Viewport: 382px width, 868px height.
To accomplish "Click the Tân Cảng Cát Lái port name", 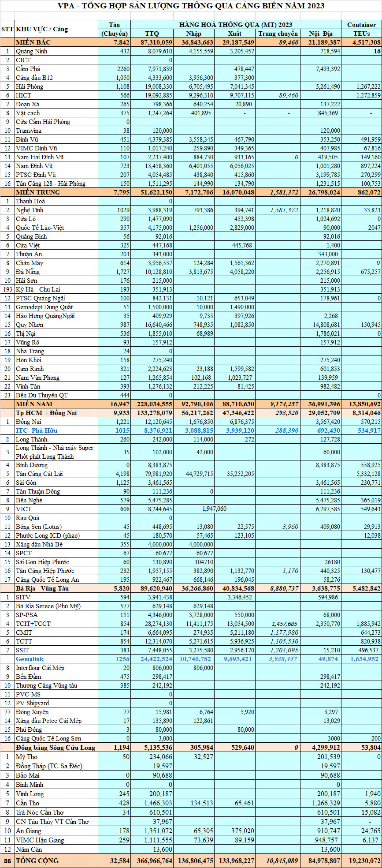I will (x=39, y=474).
